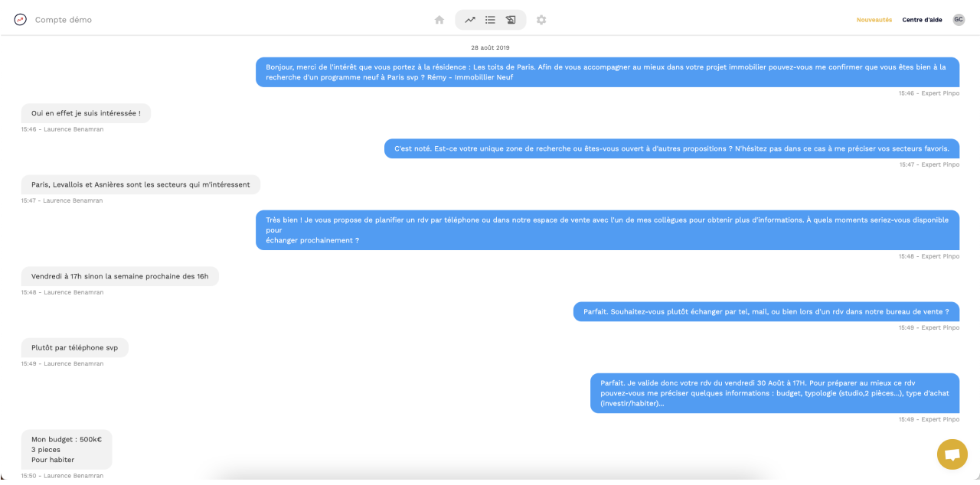Click the 'Paris, Levallois et Asnières' message
This screenshot has height=485, width=980.
(x=141, y=184)
